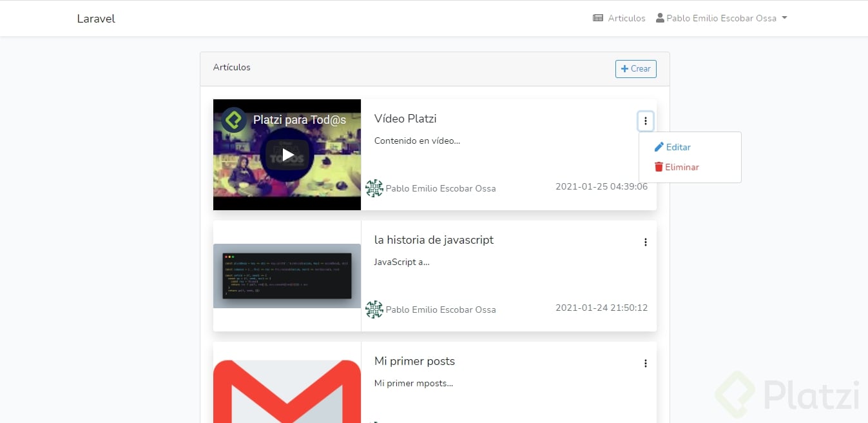Click the newspaper icon beside Articulos
Screen dimensions: 868x423
click(598, 18)
